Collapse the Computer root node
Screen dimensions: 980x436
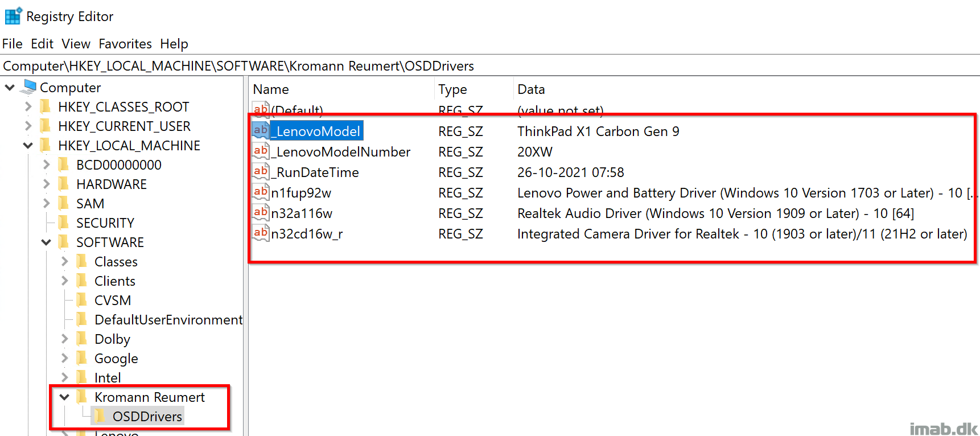10,88
